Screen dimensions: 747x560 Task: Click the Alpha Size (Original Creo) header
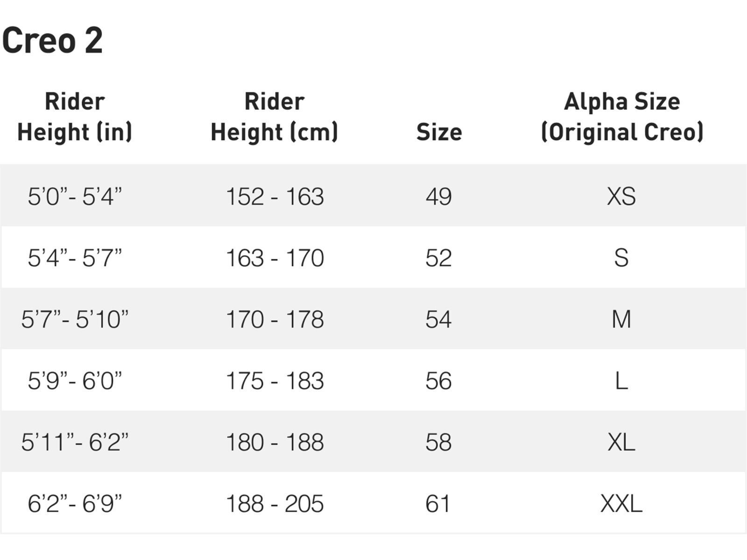(x=621, y=117)
